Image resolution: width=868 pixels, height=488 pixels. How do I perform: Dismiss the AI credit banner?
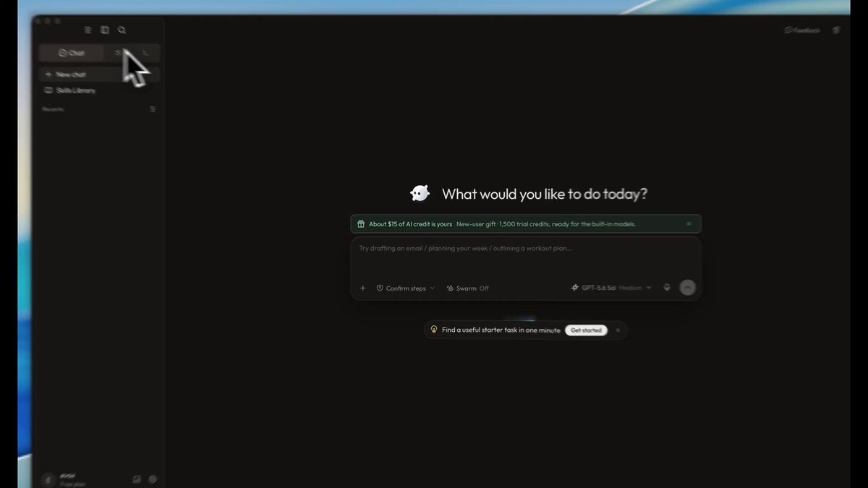pos(689,224)
